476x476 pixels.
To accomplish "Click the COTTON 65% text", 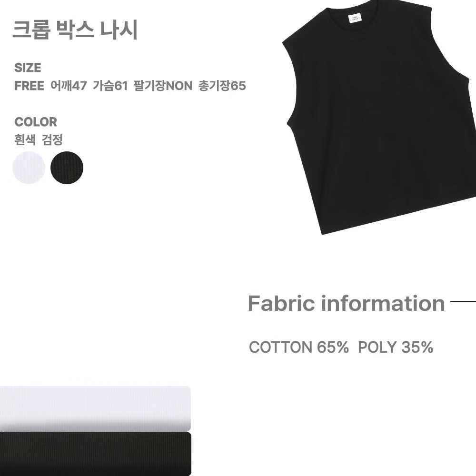I will point(299,347).
